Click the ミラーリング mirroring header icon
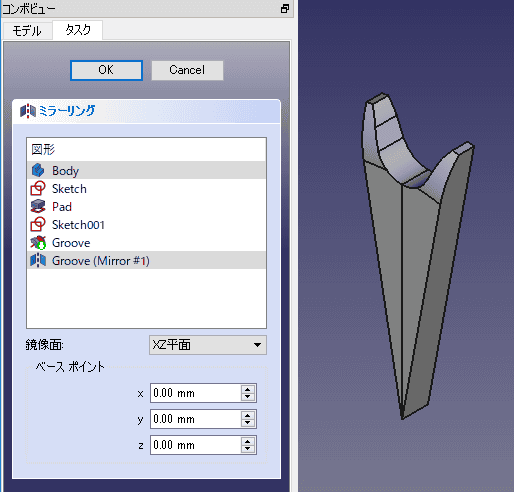The height and width of the screenshot is (492, 514). pos(28,111)
